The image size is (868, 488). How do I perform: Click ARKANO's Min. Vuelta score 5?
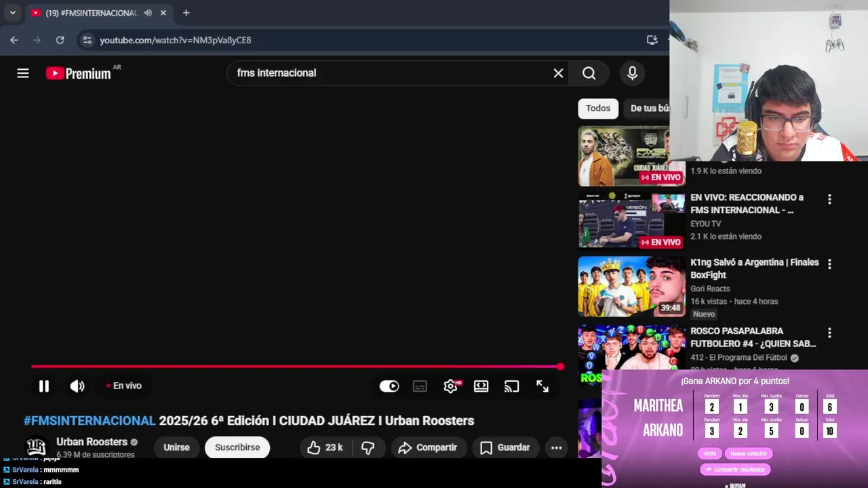[x=771, y=430]
